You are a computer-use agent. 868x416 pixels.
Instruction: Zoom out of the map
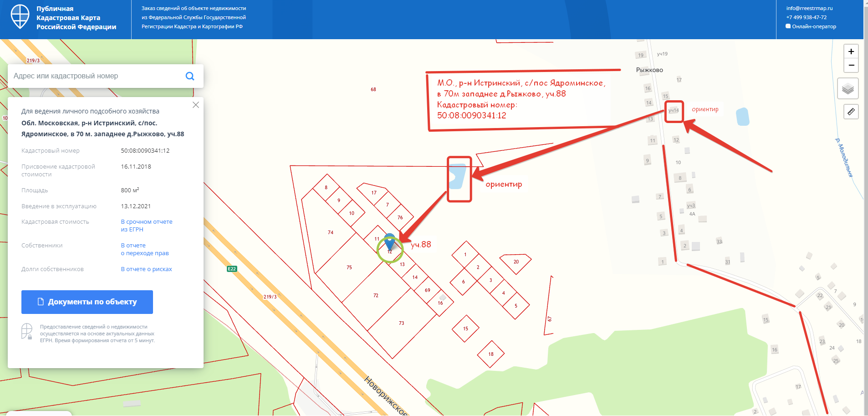tap(851, 65)
